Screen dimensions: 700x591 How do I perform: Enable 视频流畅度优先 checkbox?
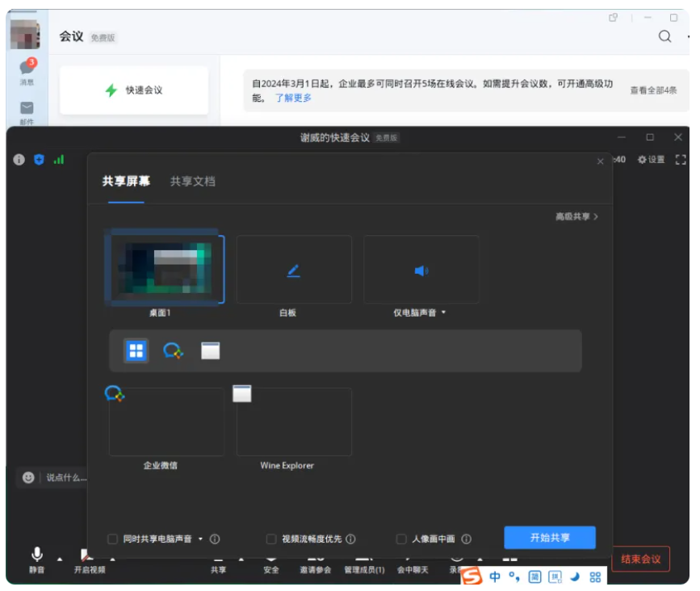[271, 539]
